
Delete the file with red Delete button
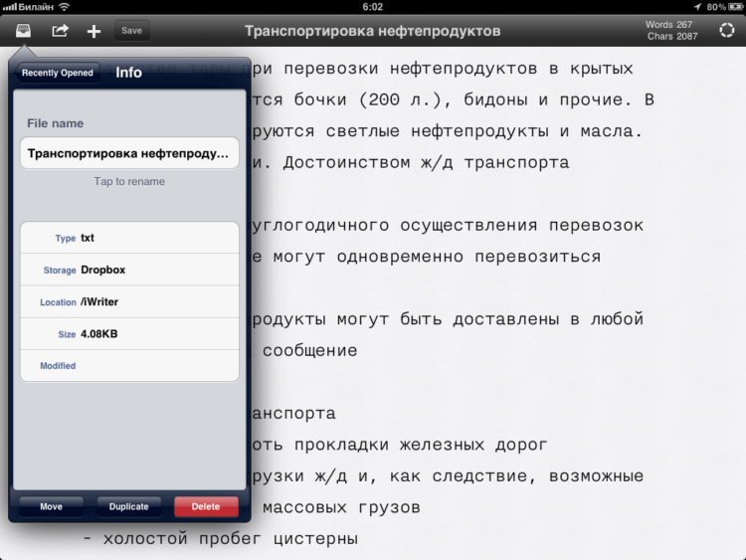tap(206, 506)
